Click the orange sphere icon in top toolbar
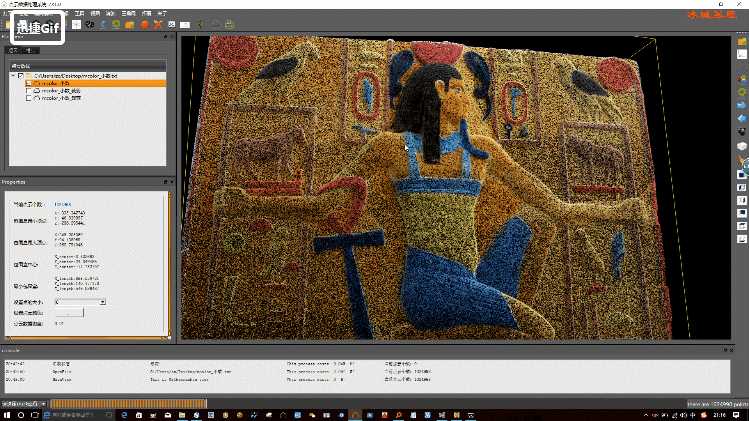The width and height of the screenshot is (749, 421). click(x=144, y=24)
